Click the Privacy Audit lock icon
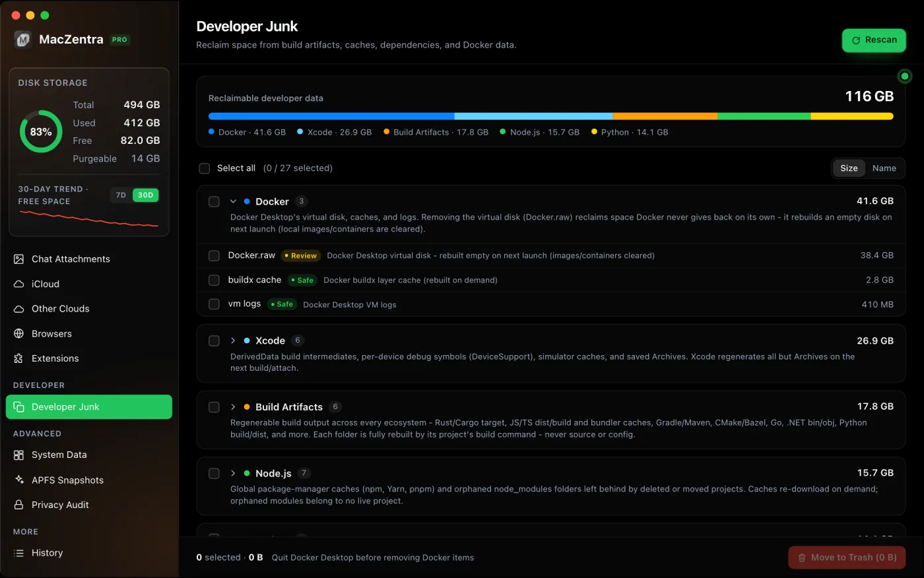 pos(19,505)
